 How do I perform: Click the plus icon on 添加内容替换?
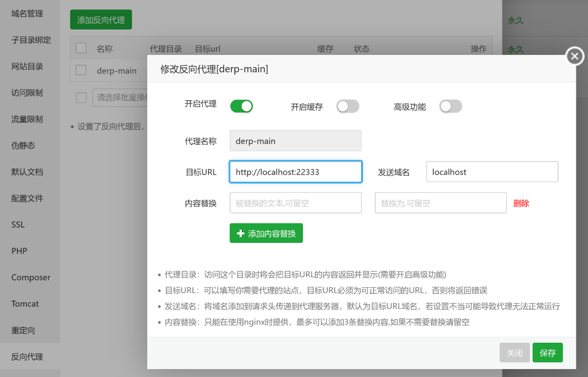tap(241, 233)
